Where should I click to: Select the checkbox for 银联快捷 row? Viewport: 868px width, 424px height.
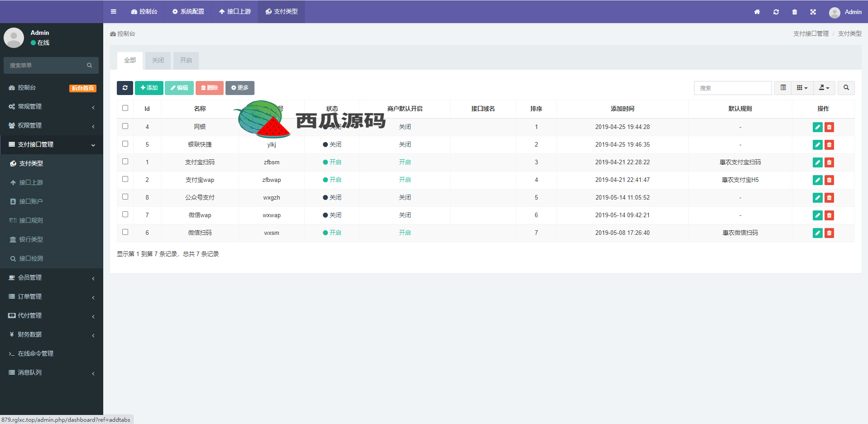tap(125, 144)
